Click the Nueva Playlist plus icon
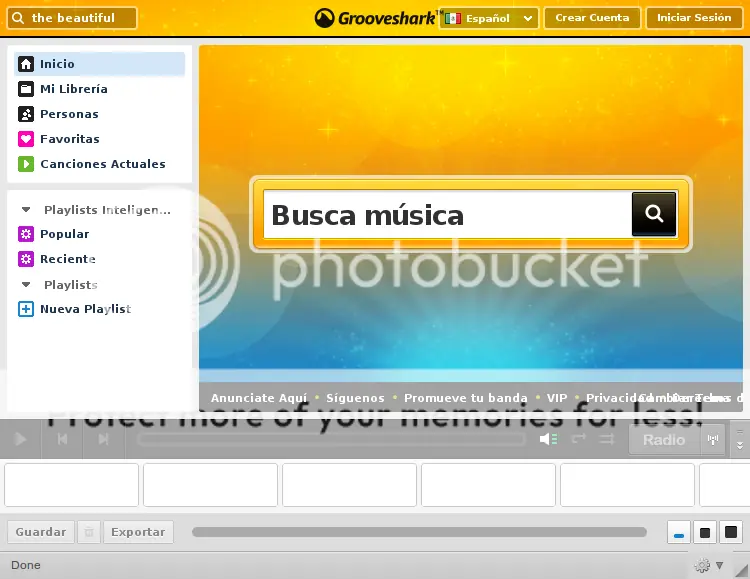This screenshot has height=579, width=750. (x=26, y=309)
